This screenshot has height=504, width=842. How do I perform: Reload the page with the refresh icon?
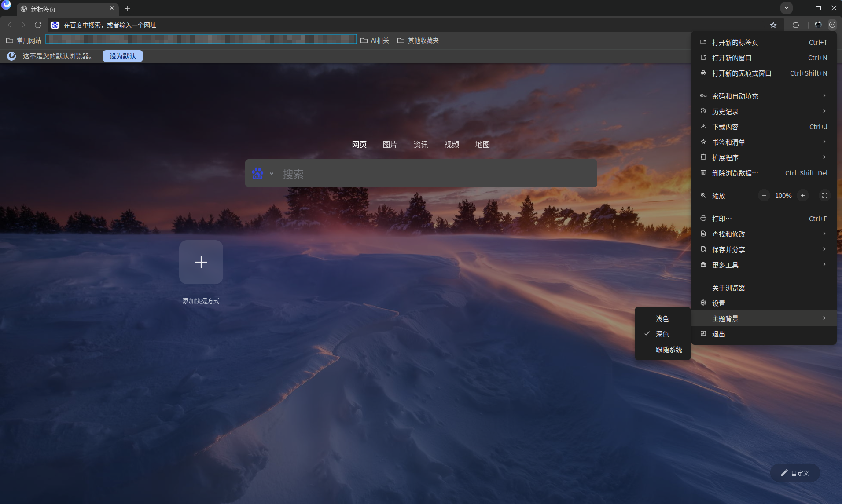(38, 25)
